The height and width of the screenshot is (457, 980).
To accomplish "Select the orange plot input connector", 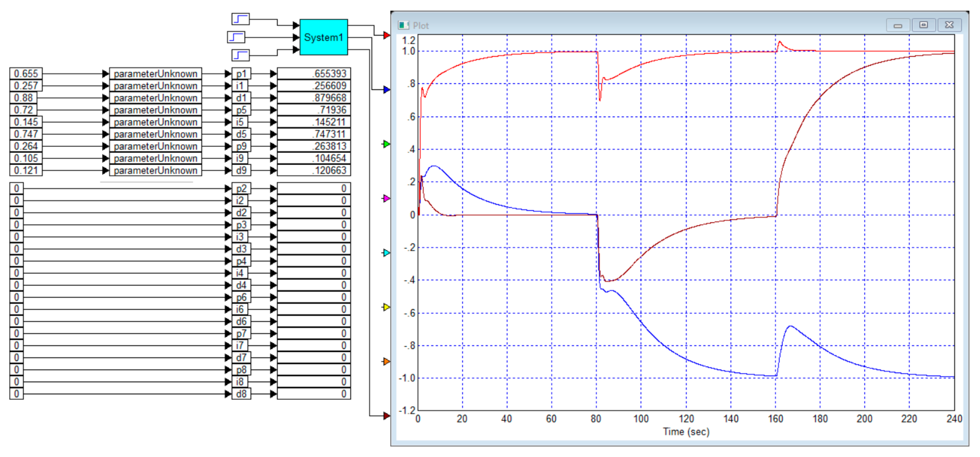I will tap(386, 361).
